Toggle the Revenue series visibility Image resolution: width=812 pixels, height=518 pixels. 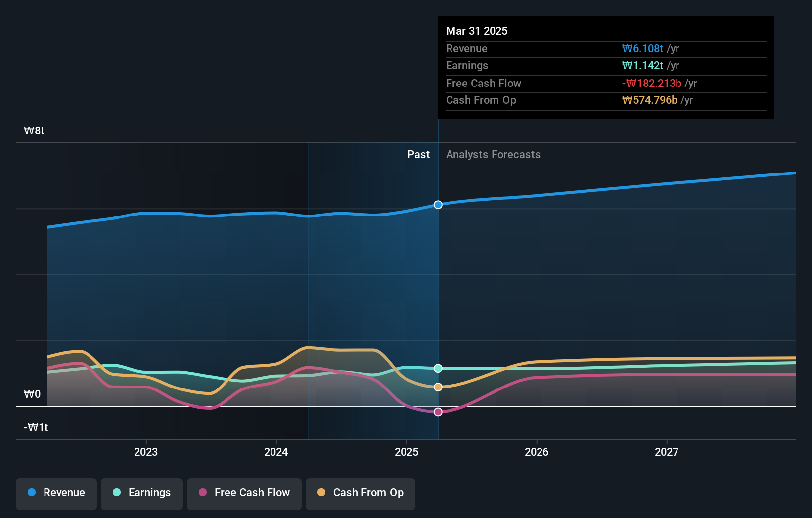[56, 493]
